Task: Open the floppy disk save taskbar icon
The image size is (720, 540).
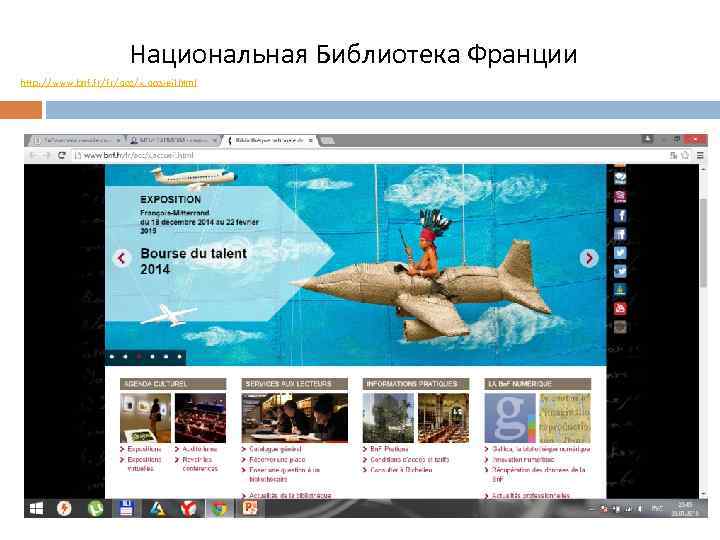Action: (126, 508)
